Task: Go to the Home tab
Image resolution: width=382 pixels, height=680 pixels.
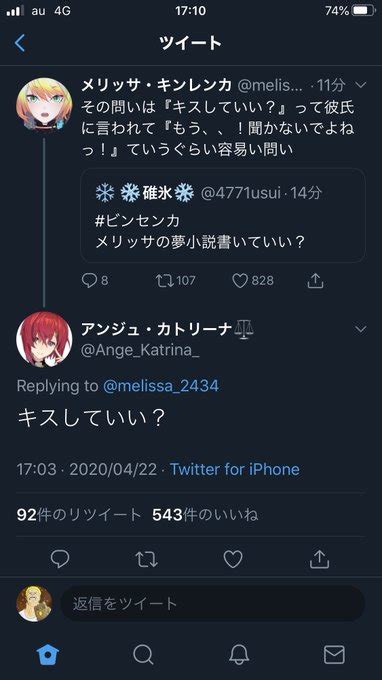Action: [x=48, y=654]
